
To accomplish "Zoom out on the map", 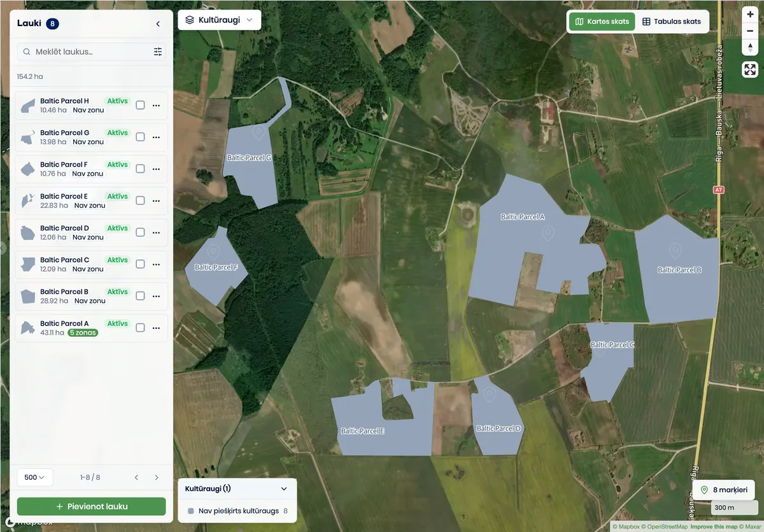I will [750, 31].
